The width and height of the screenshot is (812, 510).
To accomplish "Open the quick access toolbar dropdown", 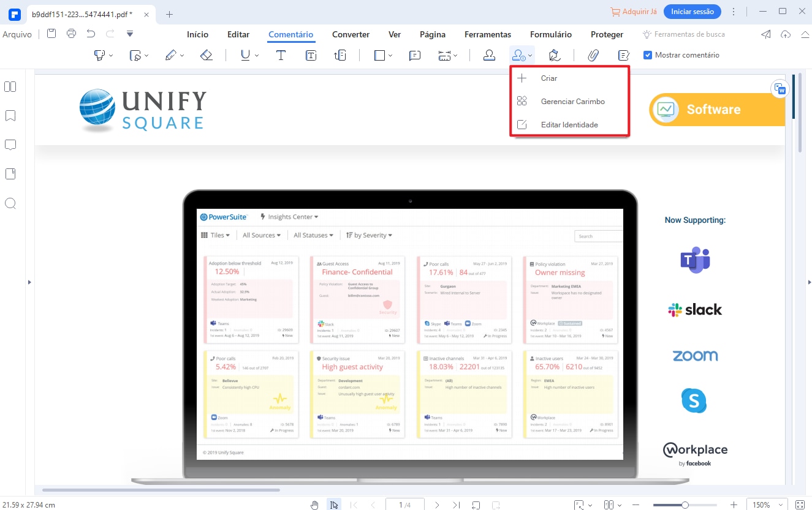I will pyautogui.click(x=129, y=34).
